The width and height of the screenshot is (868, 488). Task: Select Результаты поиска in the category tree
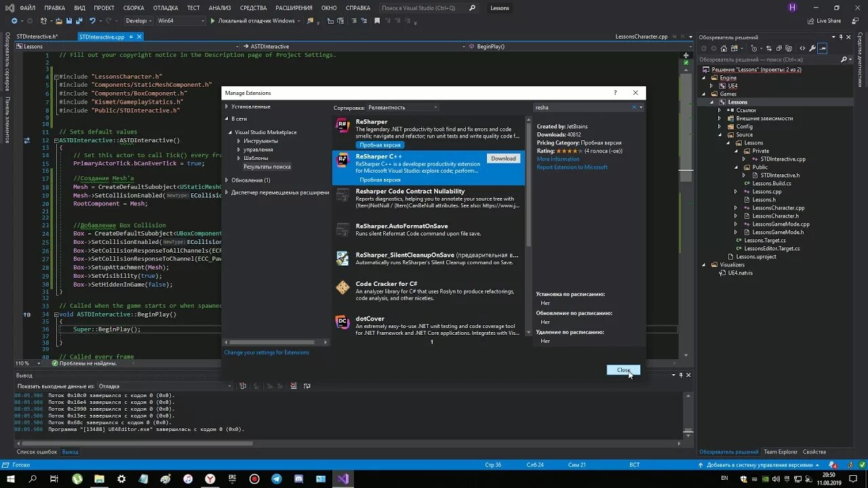coord(267,167)
